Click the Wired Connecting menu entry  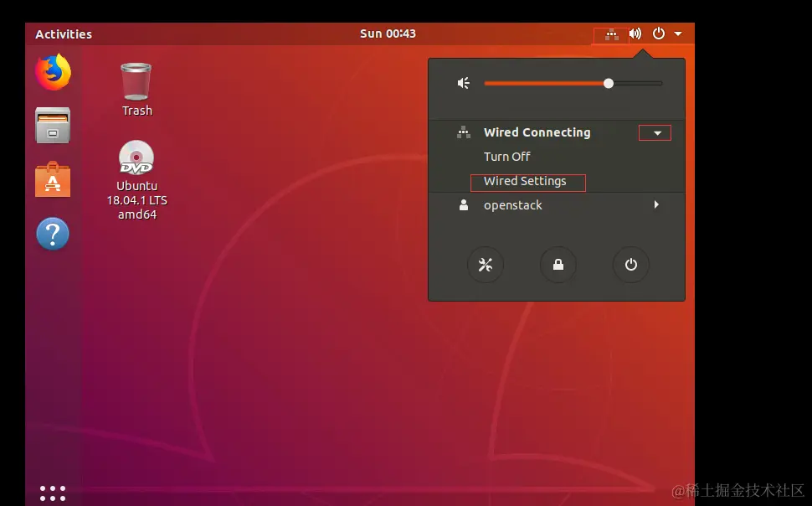(x=557, y=132)
